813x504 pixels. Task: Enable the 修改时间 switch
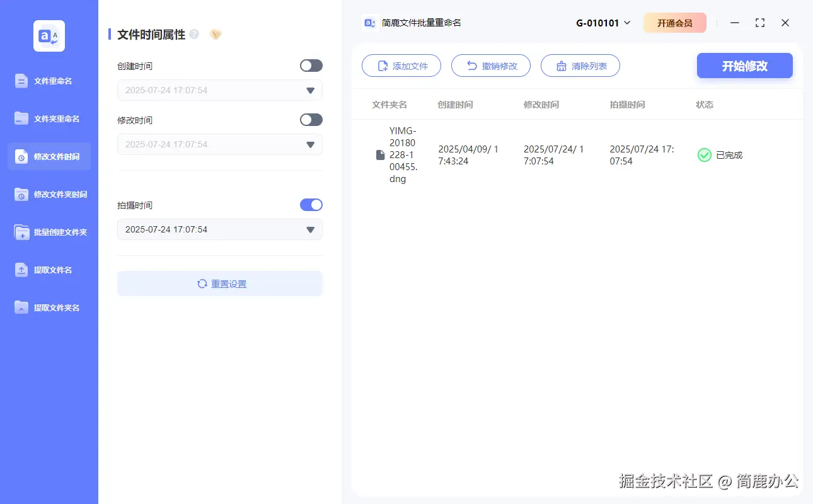[x=311, y=120]
